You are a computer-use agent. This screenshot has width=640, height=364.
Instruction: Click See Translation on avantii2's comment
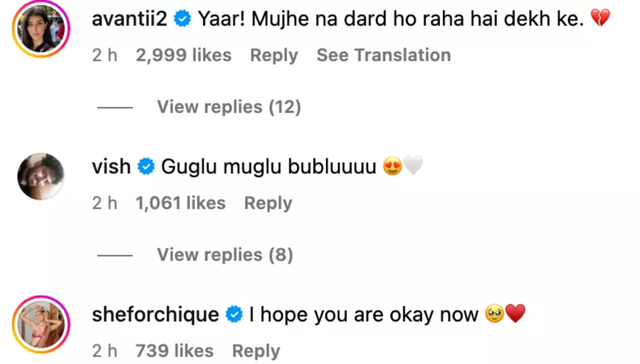point(383,55)
